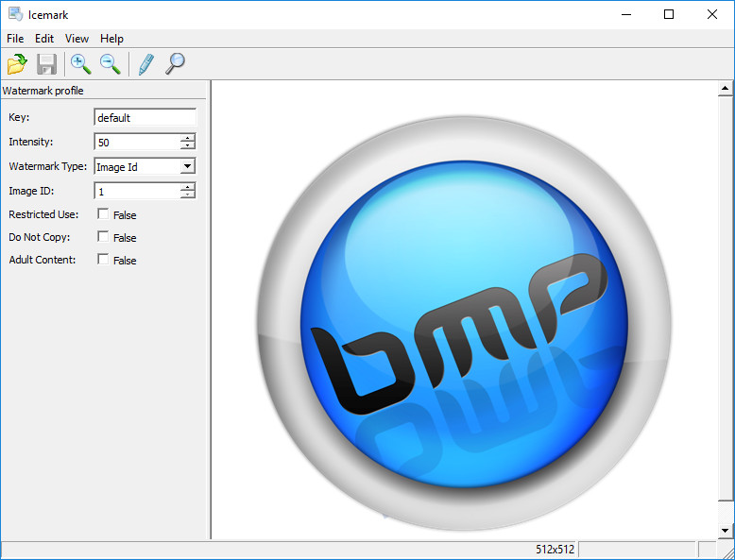This screenshot has width=735, height=560.
Task: Click the Watermark profile panel header
Action: coord(43,91)
